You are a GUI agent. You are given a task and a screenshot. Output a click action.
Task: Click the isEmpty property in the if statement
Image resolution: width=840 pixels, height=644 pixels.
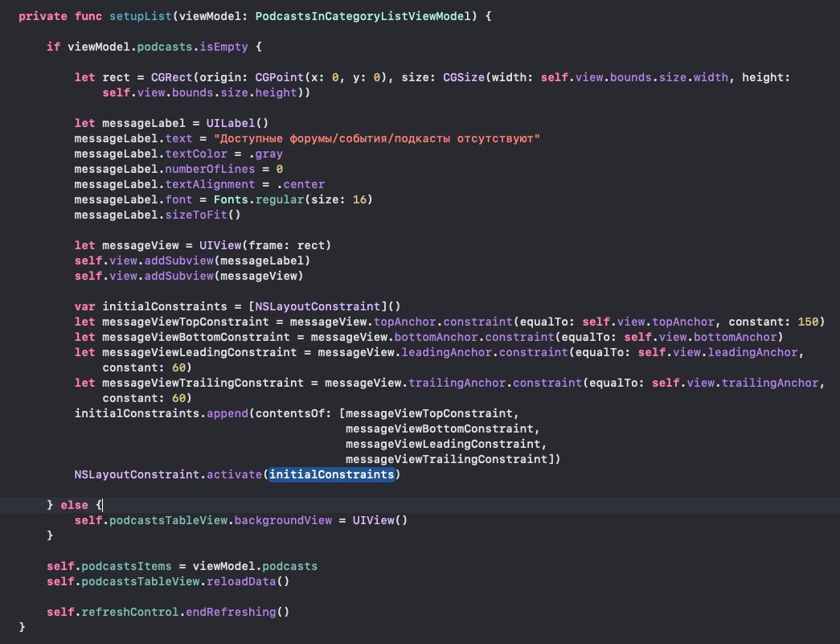pos(224,47)
